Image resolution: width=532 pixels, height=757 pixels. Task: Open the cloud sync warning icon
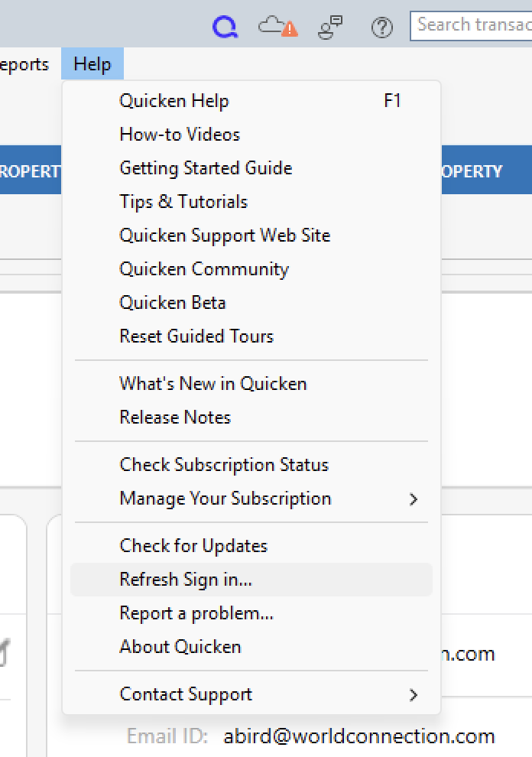278,27
